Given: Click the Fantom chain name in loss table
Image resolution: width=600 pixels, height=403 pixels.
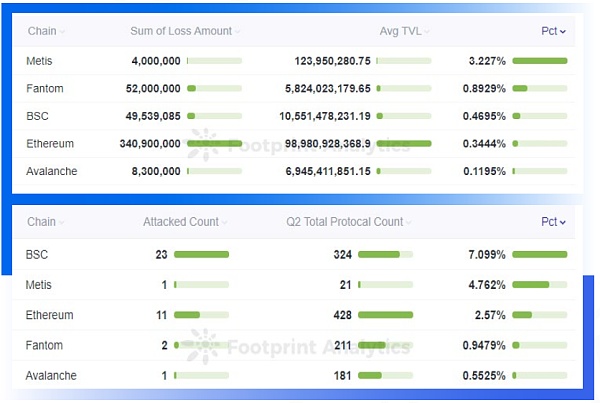Looking at the screenshot, I should tap(44, 89).
